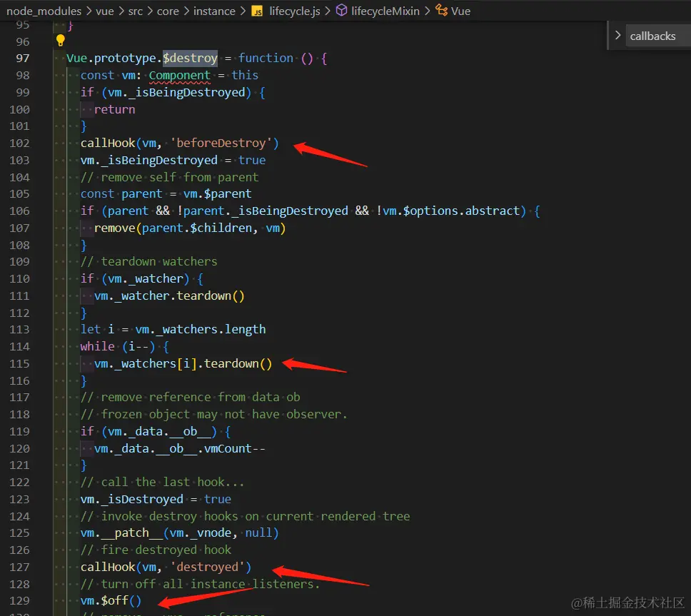Click the lifecycleMixin symbol icon in breadcrumb

point(341,10)
